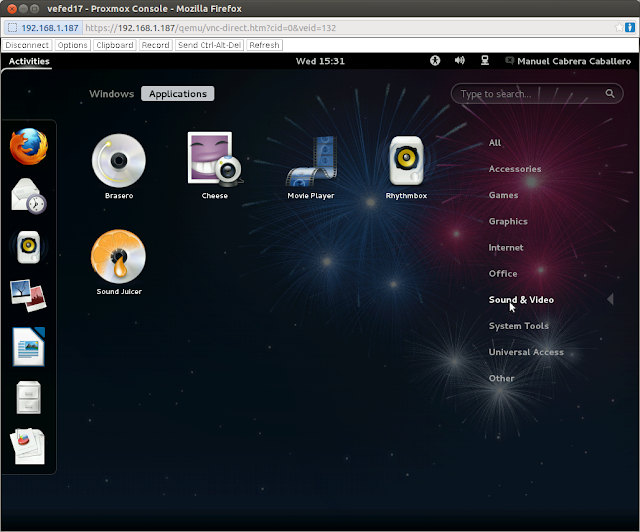640x532 pixels.
Task: Click the Disconnect console button
Action: click(x=27, y=45)
